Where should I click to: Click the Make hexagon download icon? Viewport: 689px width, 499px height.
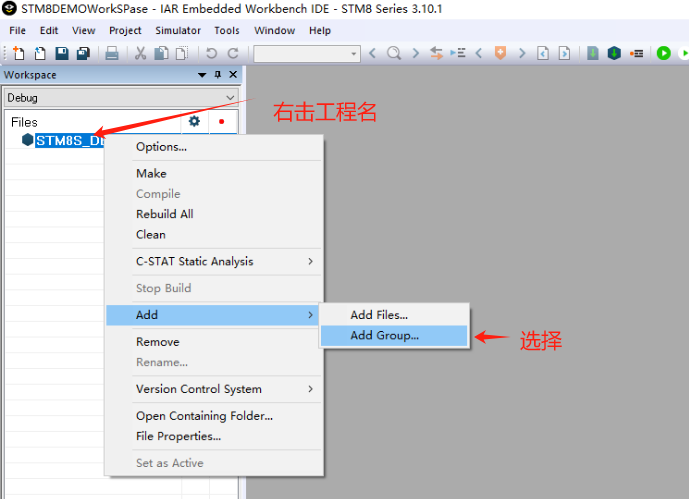[614, 54]
